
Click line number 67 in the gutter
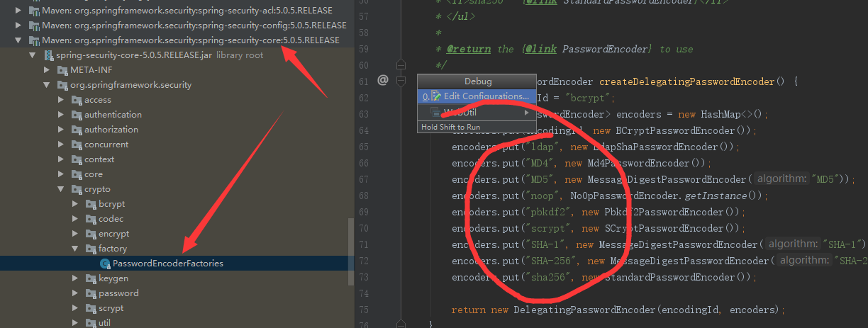(365, 179)
